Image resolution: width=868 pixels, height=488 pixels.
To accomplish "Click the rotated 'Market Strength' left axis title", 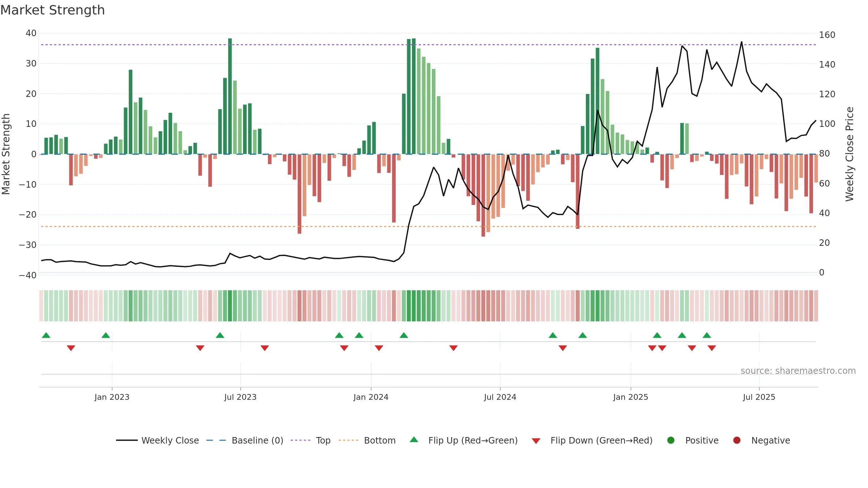I will [x=6, y=154].
